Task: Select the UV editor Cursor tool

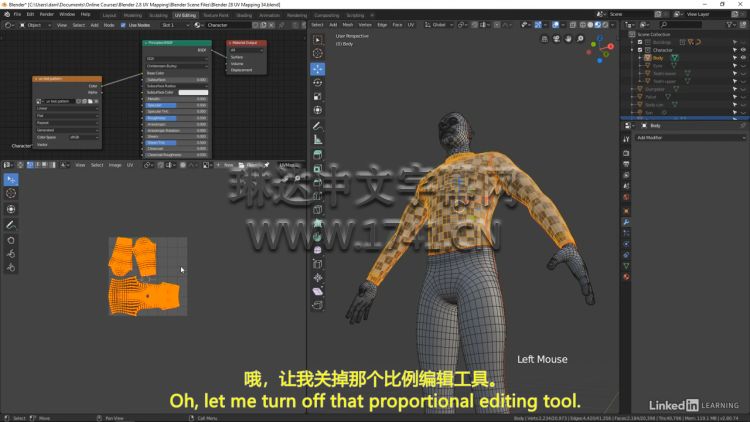Action: pos(11,193)
